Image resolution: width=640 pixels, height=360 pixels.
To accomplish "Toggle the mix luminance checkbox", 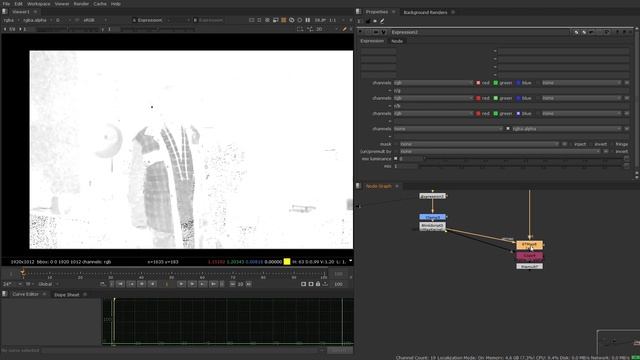I will pyautogui.click(x=396, y=159).
